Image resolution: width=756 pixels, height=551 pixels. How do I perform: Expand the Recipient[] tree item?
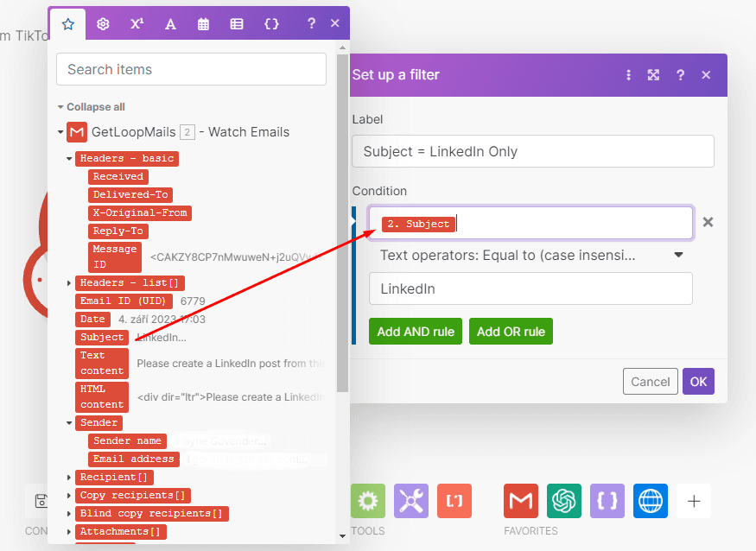tap(70, 478)
